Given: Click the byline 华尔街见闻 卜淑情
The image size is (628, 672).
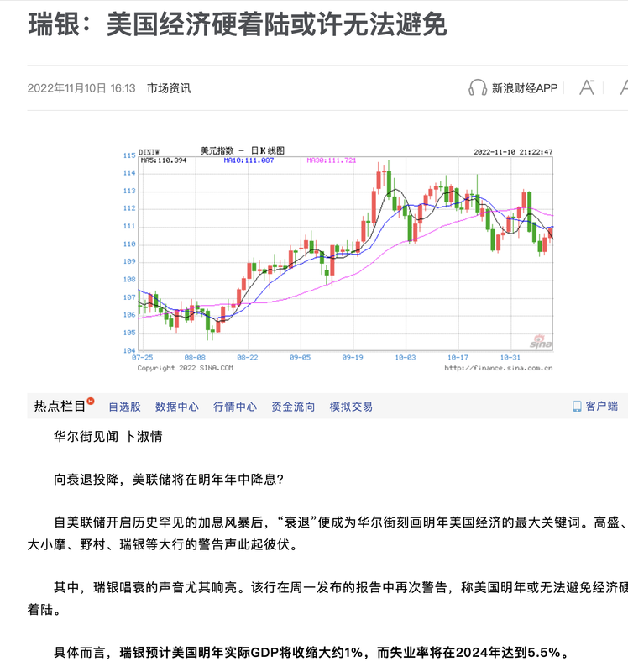Looking at the screenshot, I should (108, 436).
